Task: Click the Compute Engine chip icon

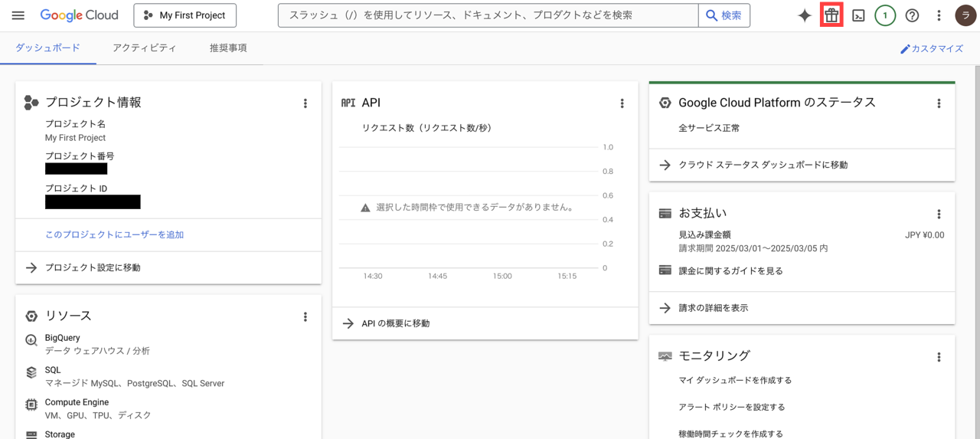Action: (x=31, y=405)
